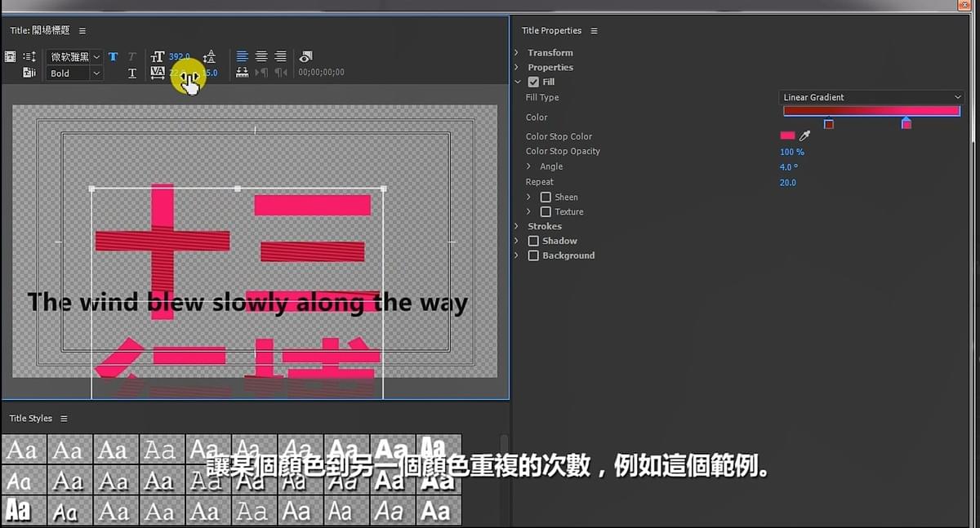Click the timecode 00;00;00;00

[322, 73]
